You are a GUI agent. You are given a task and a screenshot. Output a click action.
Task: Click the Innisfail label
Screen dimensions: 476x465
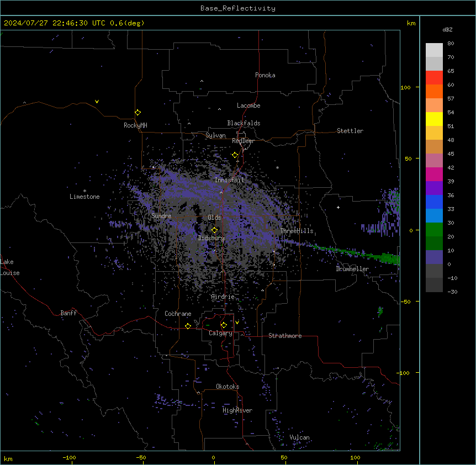tap(229, 180)
